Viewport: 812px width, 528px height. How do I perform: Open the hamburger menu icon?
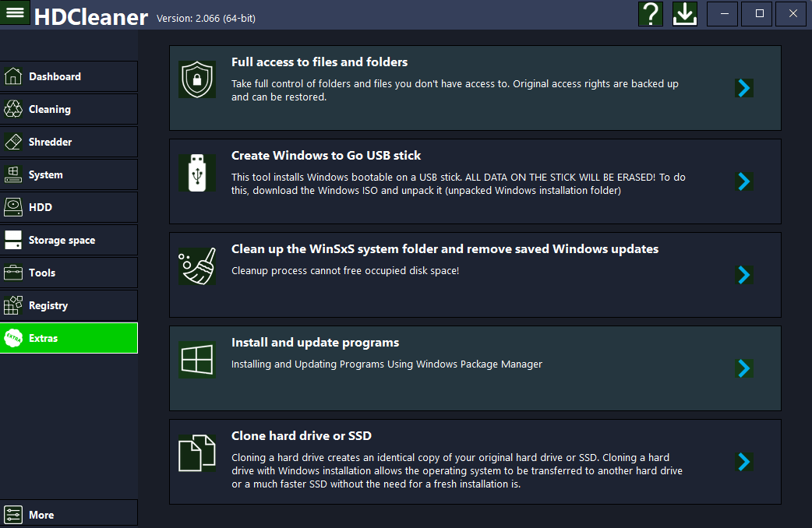point(15,12)
